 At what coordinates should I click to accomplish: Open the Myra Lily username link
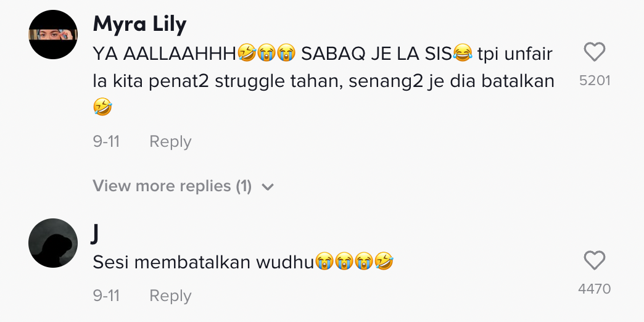(139, 24)
